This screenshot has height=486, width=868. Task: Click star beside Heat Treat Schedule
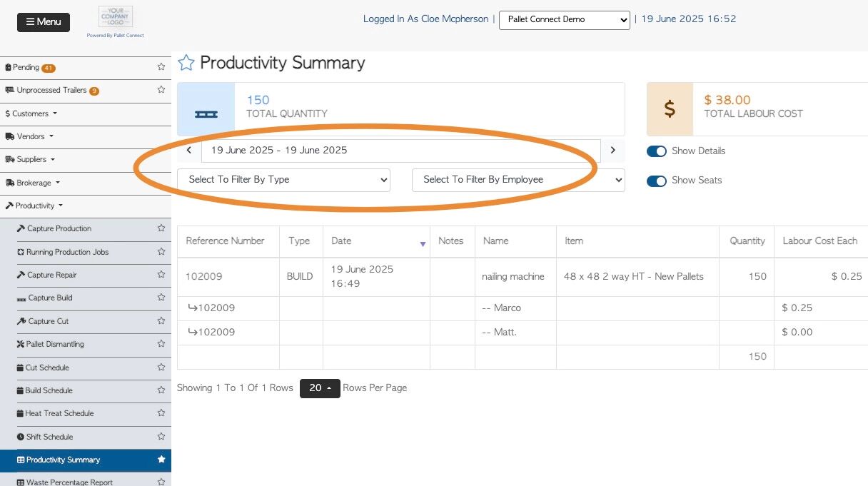tap(161, 413)
